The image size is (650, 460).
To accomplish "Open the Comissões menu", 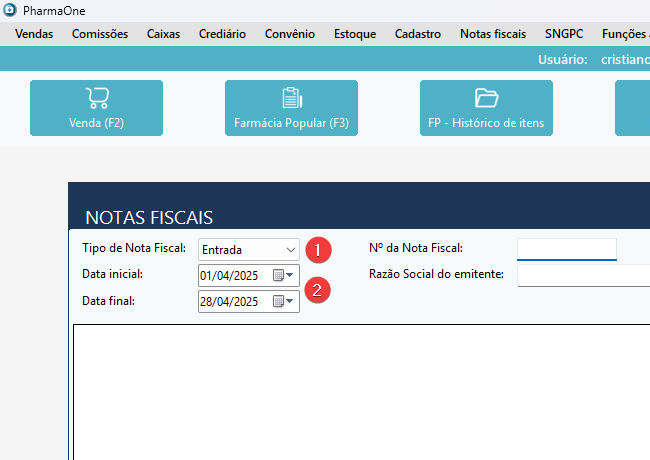I will (100, 34).
